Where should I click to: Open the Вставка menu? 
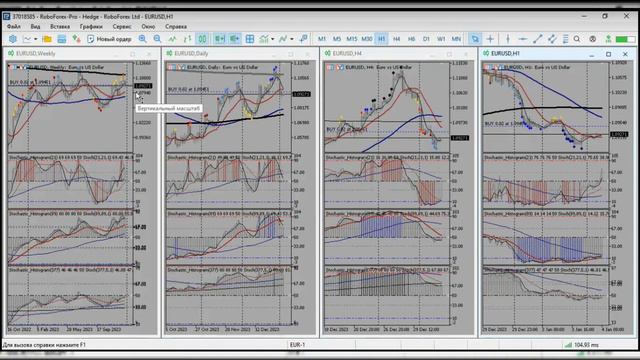click(x=60, y=27)
